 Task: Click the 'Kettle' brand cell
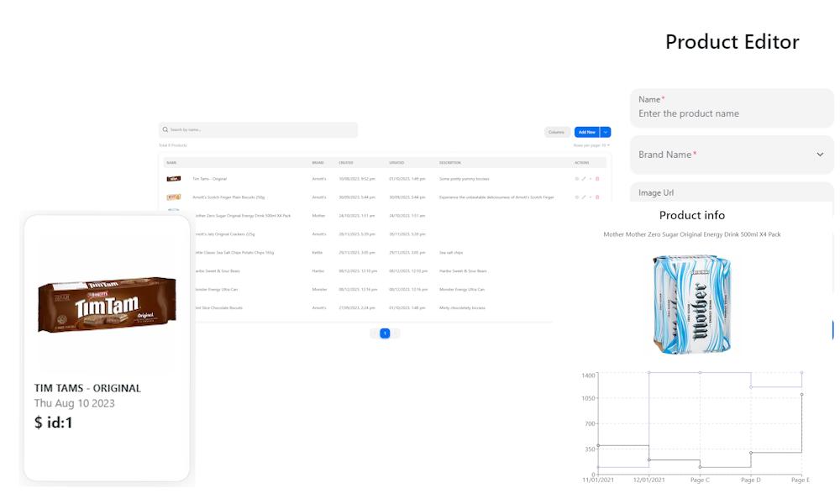318,253
